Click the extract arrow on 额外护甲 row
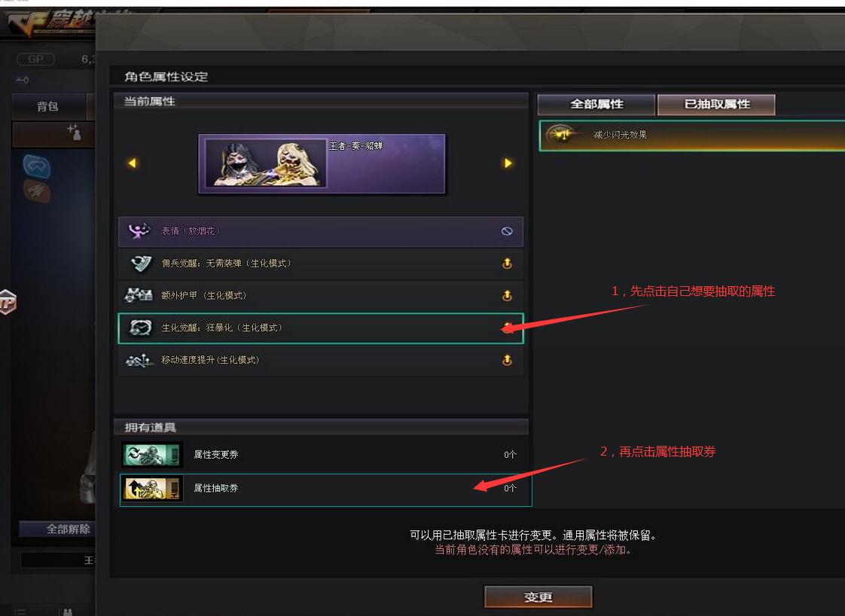The height and width of the screenshot is (616, 845). pos(507,295)
